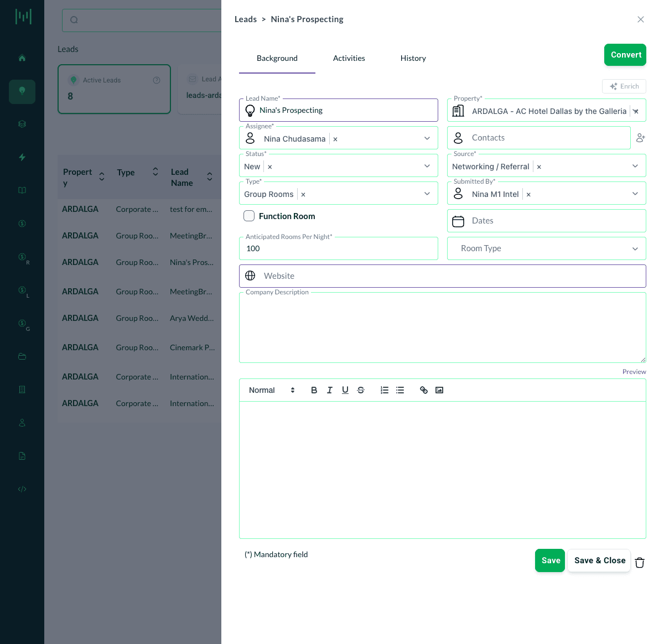Expand the Status dropdown
The width and height of the screenshot is (664, 644).
427,166
